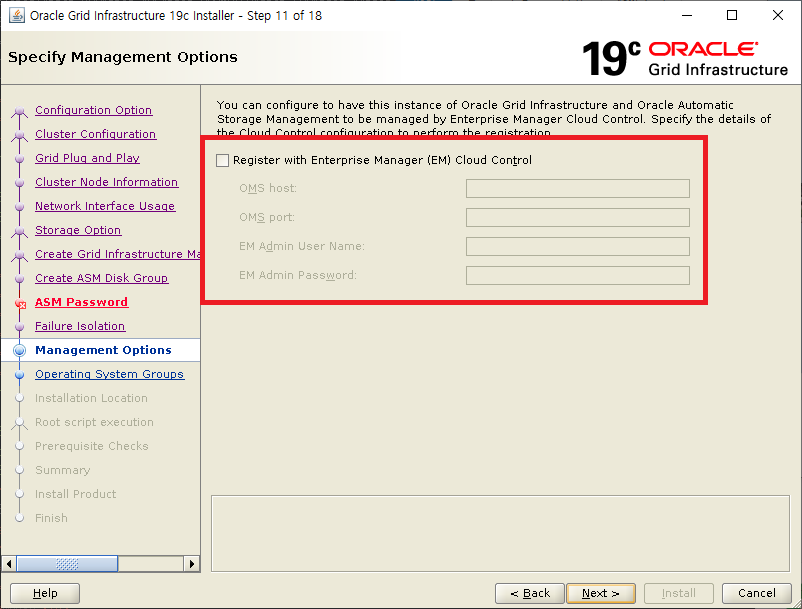Image resolution: width=802 pixels, height=609 pixels.
Task: Open Grid Plug and Play step
Action: (87, 158)
